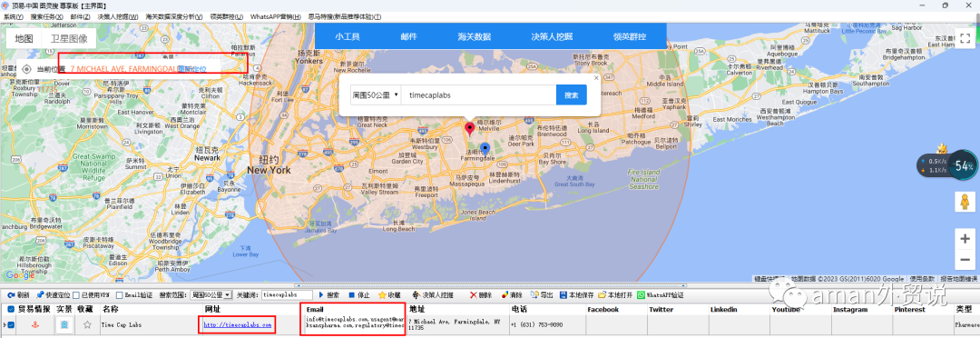Click the 快速定位 pin icon
The height and width of the screenshot is (338, 980).
(39, 294)
